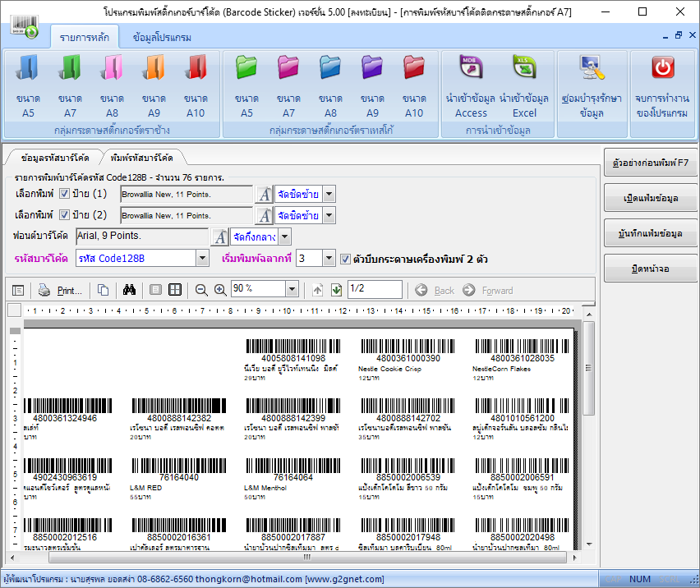Screen dimensions: 700x588
Task: Open font picker for label 2
Action: 265,215
